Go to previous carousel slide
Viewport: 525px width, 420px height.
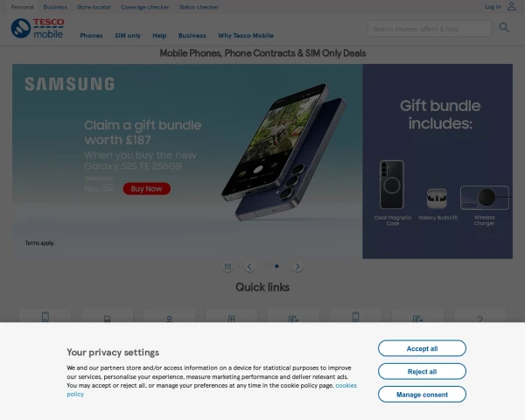[249, 267]
